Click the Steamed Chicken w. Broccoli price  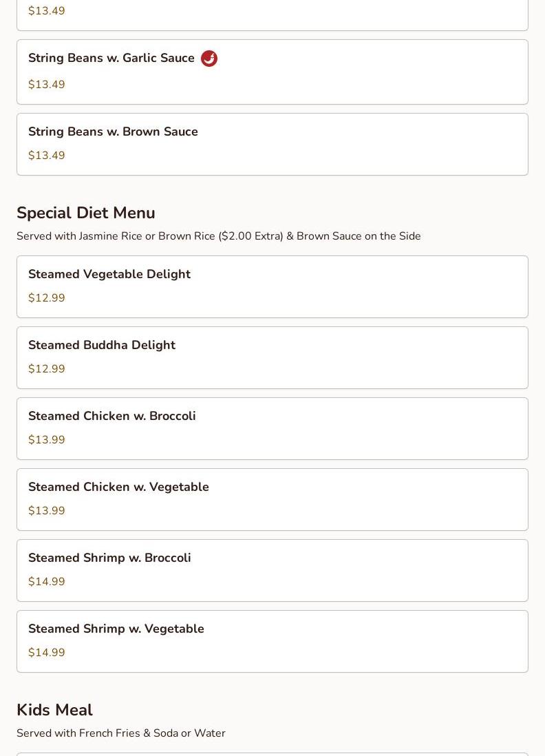47,440
